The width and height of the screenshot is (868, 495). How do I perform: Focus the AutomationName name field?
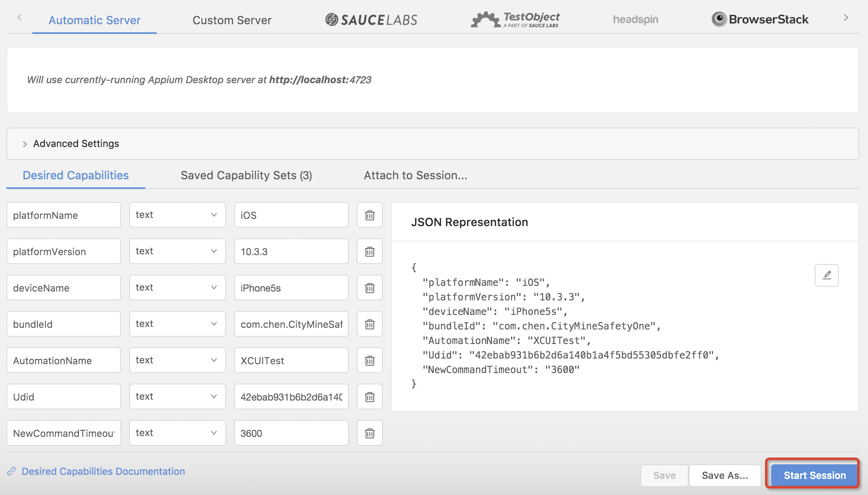pyautogui.click(x=64, y=361)
